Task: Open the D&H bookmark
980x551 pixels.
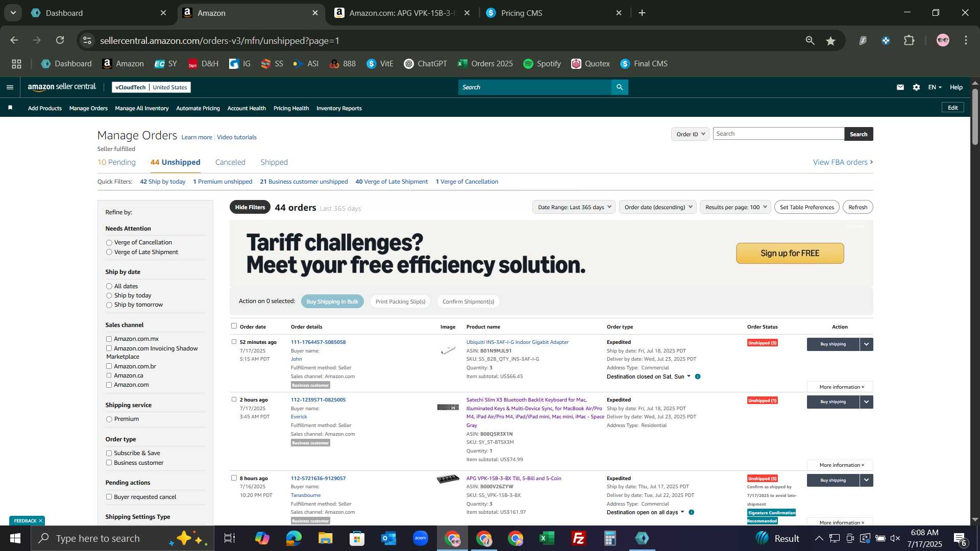Action: (x=203, y=64)
